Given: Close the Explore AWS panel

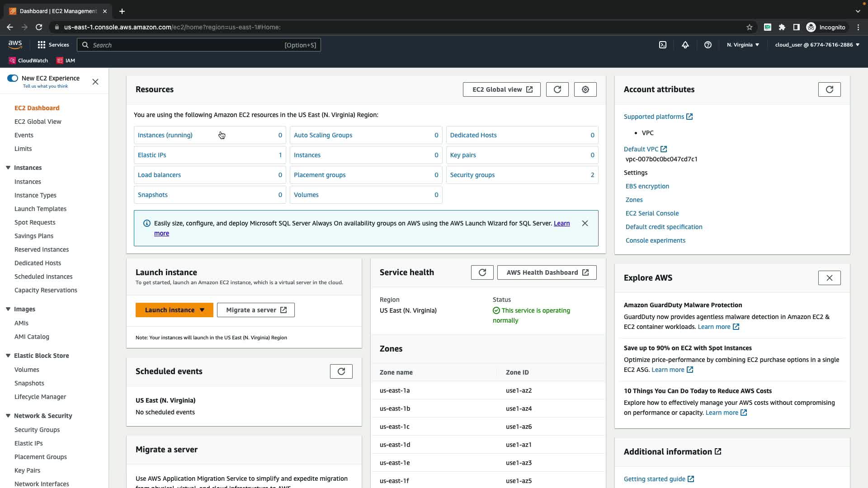Looking at the screenshot, I should coord(829,278).
